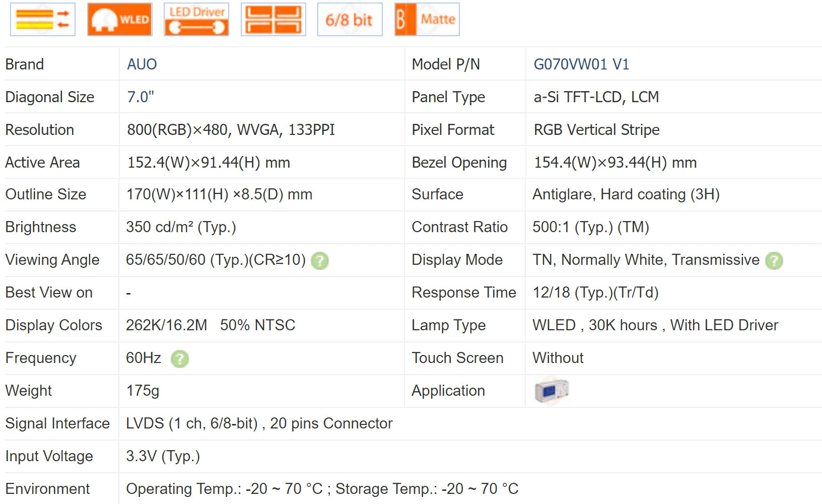
Task: Click the WLED backlight icon
Action: point(119,20)
